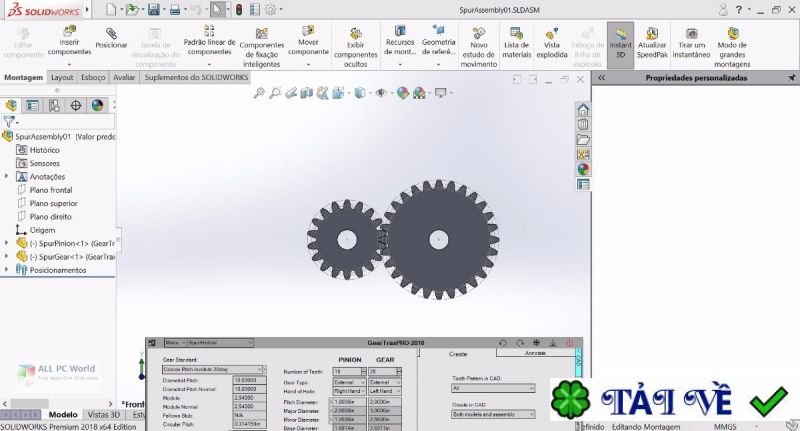Click Componentes de fixação inteligentes
The height and width of the screenshot is (431, 800).
[262, 47]
